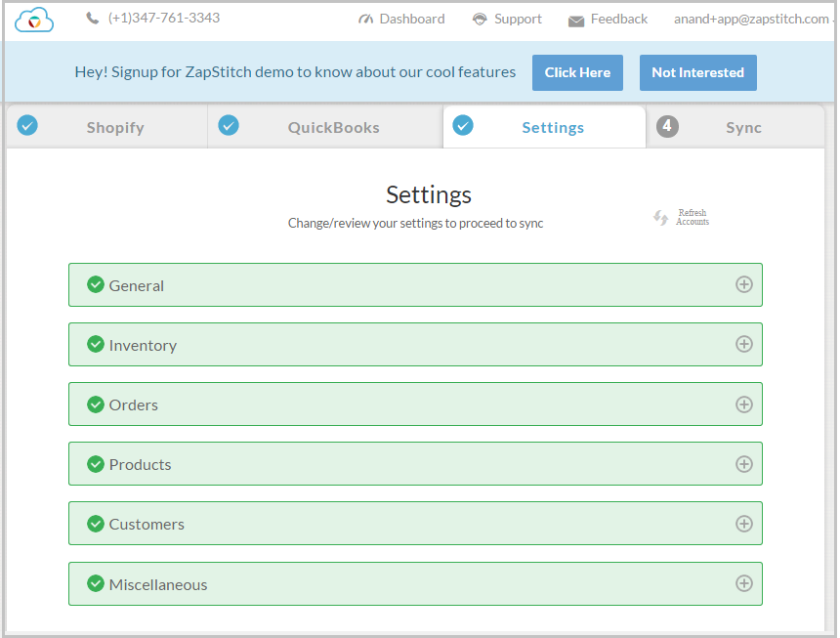Click the green check beside Customers
Screen dimensions: 840x638
96,523
